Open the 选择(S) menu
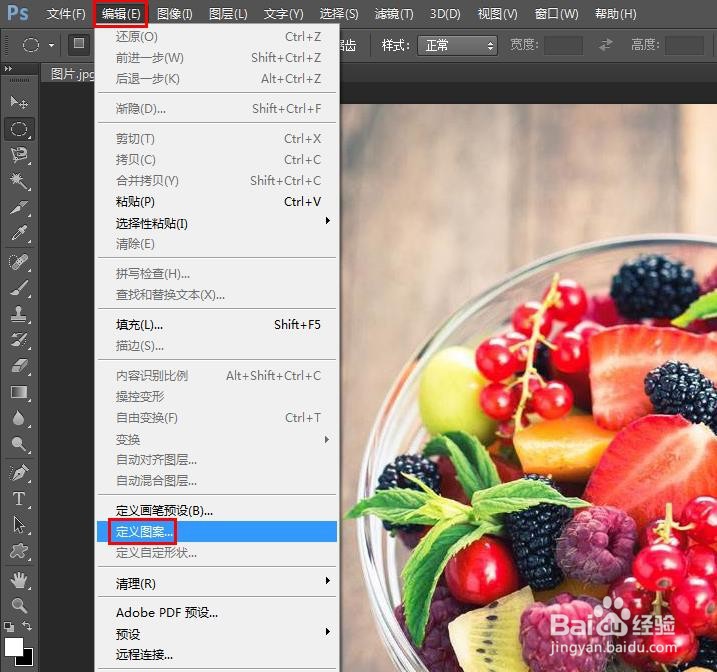 pos(339,14)
